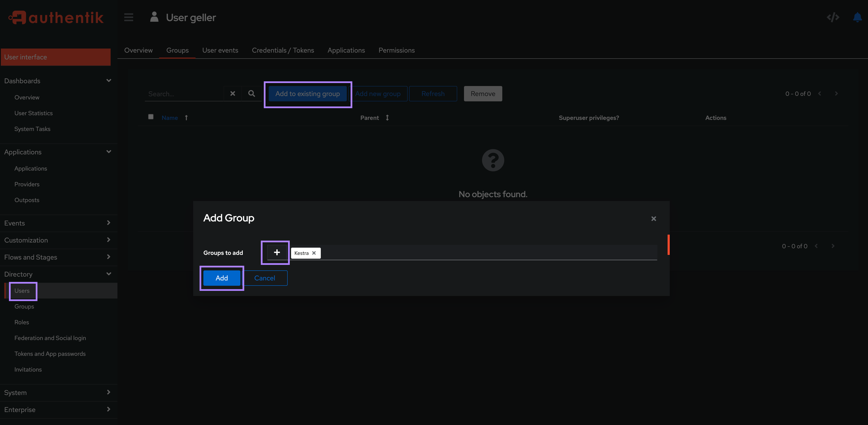Toggle the select-all checkbox in the table header
This screenshot has width=868, height=425.
tap(151, 116)
